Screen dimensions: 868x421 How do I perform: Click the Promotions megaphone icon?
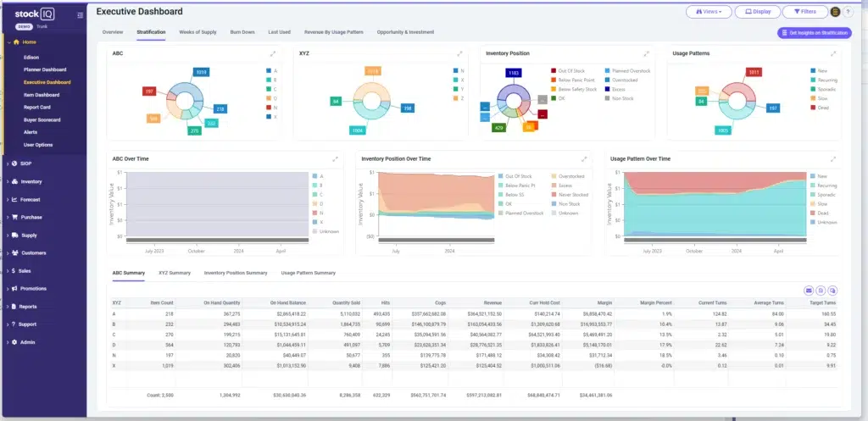point(14,289)
